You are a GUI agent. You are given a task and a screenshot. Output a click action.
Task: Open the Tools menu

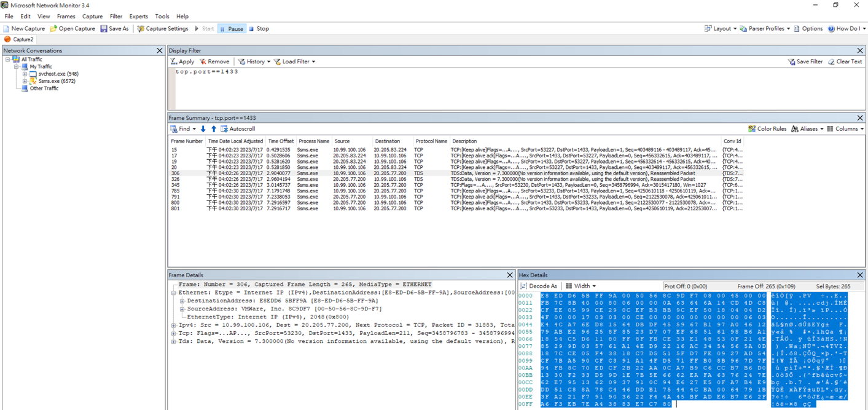click(162, 17)
